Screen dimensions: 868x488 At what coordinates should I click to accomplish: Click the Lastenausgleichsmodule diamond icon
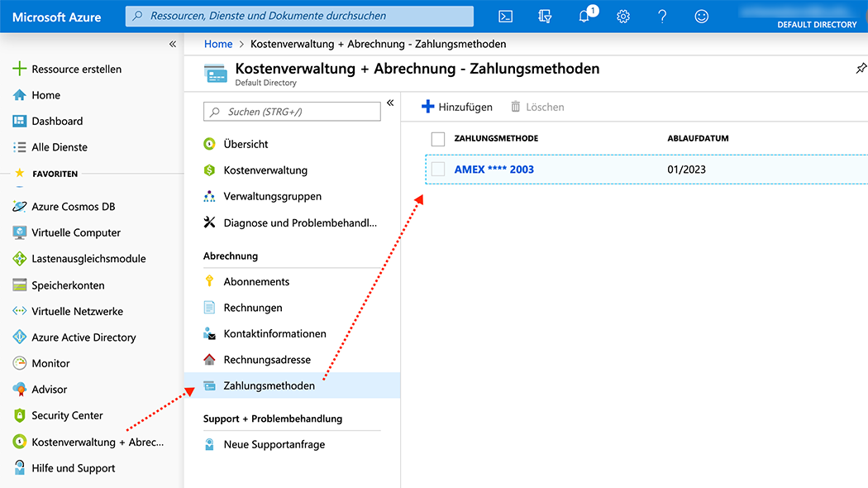click(19, 258)
